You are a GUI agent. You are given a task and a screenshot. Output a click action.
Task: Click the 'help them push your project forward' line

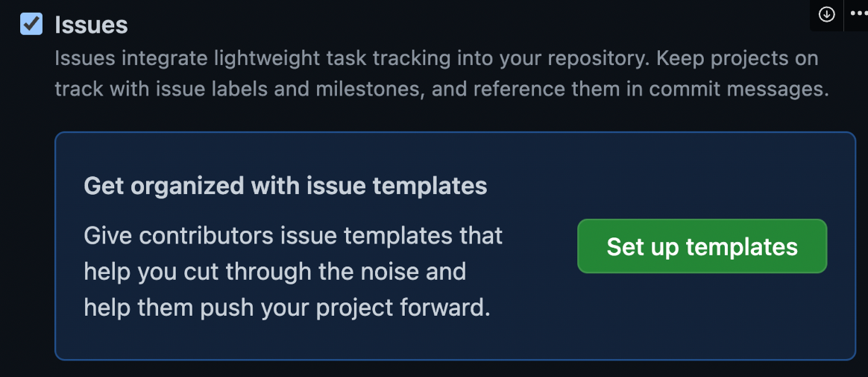tap(287, 307)
